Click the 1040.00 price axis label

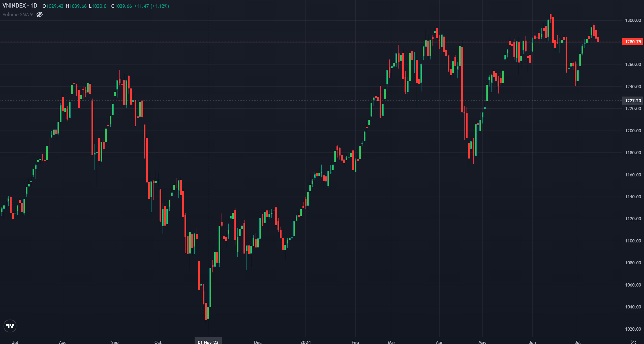[633, 307]
